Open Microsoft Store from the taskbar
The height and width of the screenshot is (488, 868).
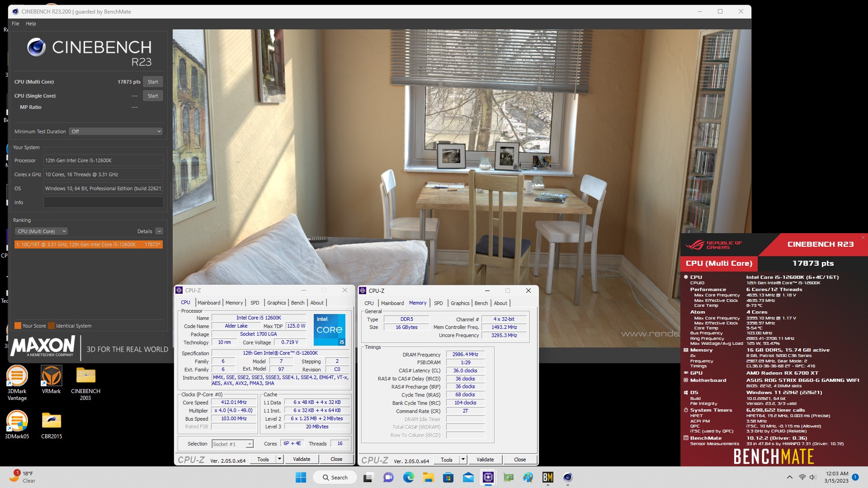click(x=448, y=478)
